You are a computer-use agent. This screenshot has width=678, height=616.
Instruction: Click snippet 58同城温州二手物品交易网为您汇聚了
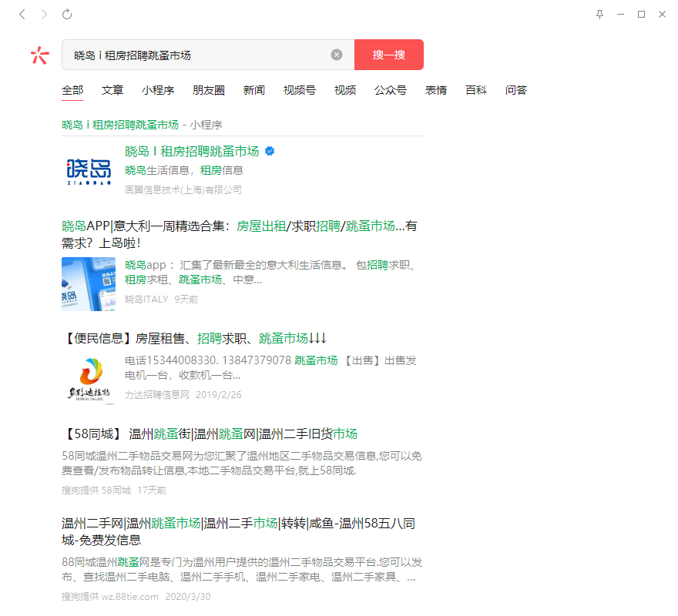coord(242,464)
